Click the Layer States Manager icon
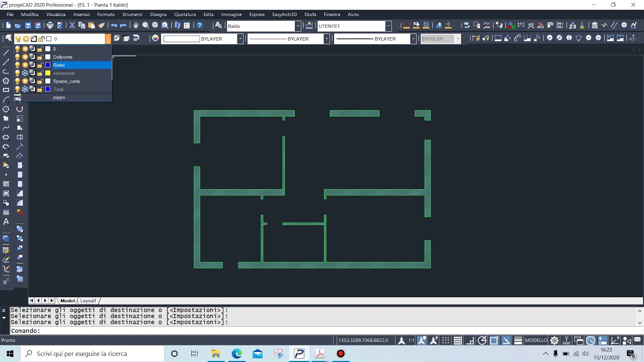Screen dimensions: 644x362 click(136, 39)
